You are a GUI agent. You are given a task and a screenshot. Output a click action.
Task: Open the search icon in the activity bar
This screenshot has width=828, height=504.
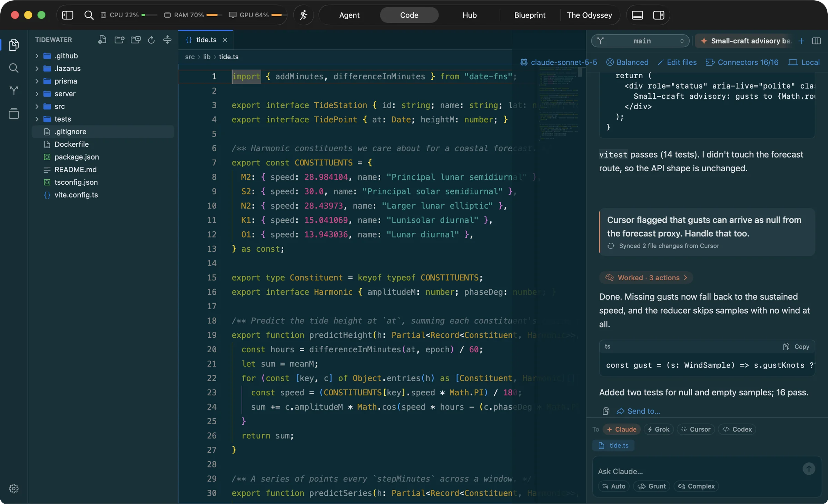14,68
